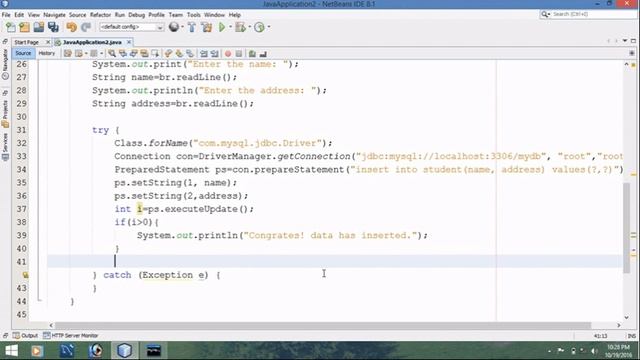Expand the Forward navigation dropdown in editor toolbar
Viewport: 640px width, 360px height.
tap(101, 53)
